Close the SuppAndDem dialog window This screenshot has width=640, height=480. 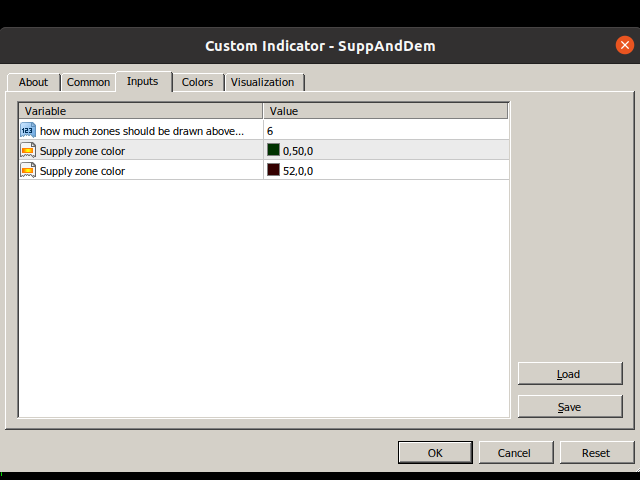(x=624, y=46)
